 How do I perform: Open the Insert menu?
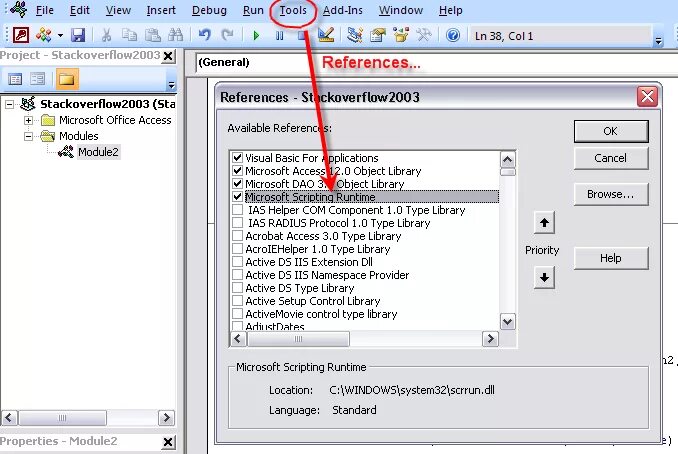pos(161,10)
